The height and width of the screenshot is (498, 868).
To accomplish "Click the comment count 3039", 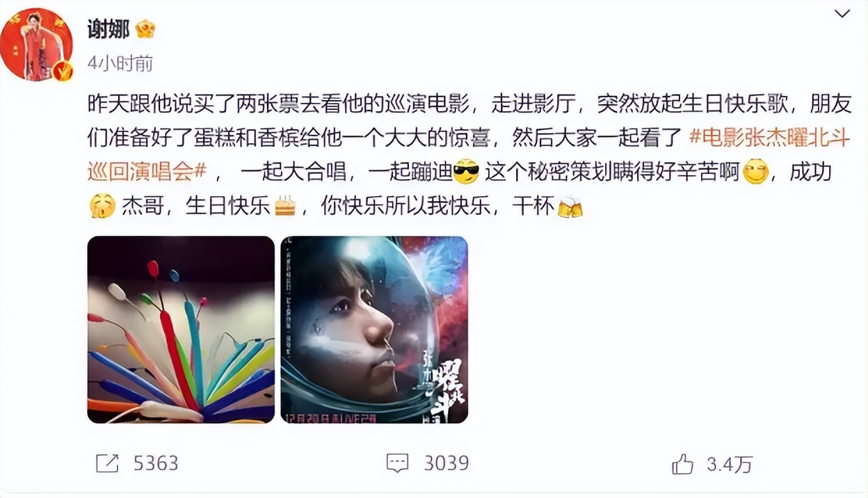I will (445, 464).
